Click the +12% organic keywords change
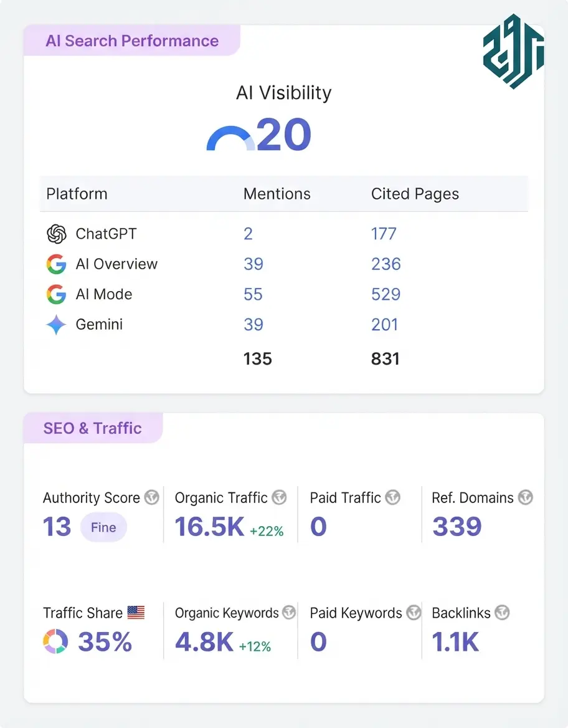568x728 pixels. pos(255,646)
